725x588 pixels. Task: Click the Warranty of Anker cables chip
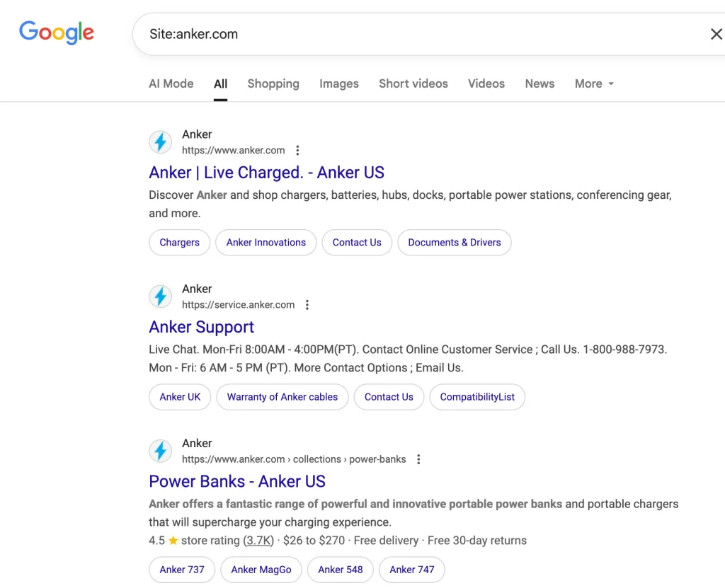click(282, 397)
